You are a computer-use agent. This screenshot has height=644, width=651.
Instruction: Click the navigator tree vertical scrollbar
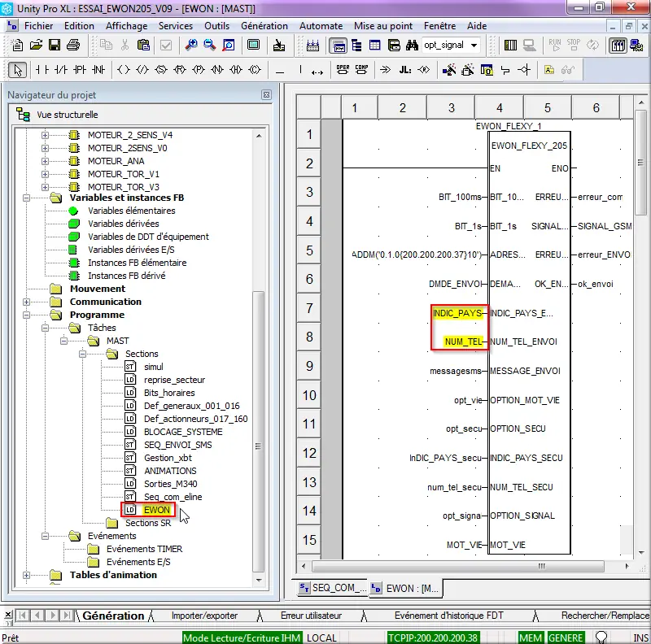point(259,432)
